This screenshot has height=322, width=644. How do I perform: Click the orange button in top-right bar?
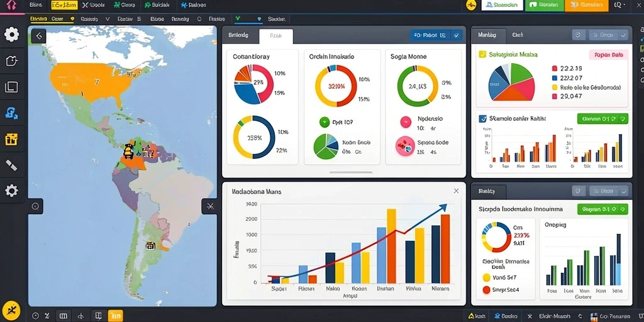[x=586, y=5]
